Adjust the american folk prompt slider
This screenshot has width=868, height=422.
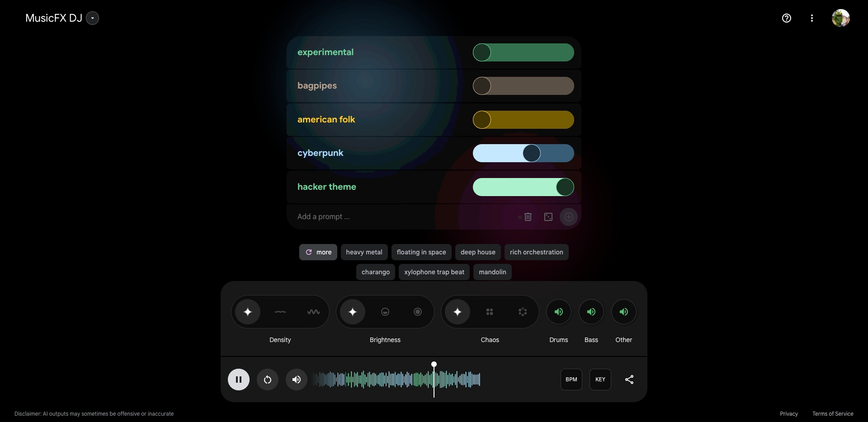pos(524,120)
